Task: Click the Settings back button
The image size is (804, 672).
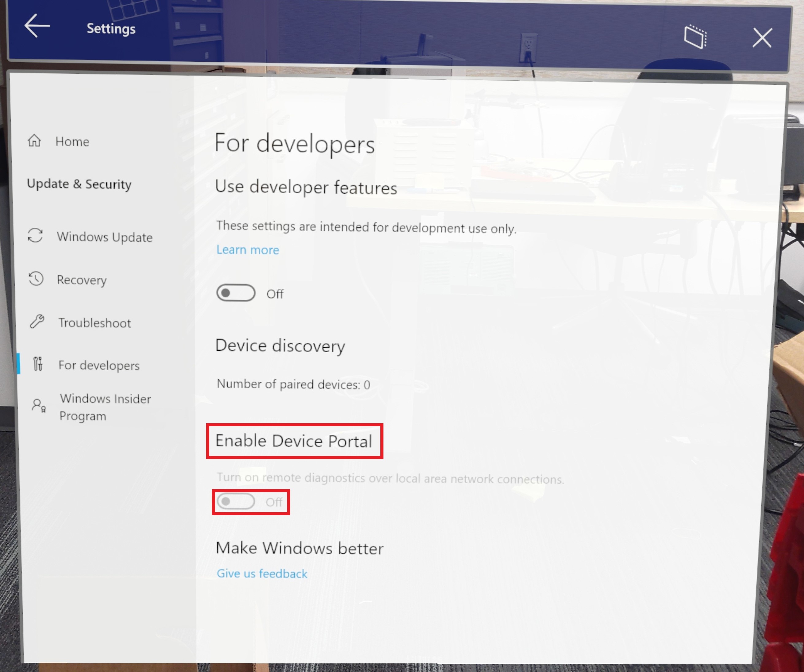Action: tap(36, 28)
